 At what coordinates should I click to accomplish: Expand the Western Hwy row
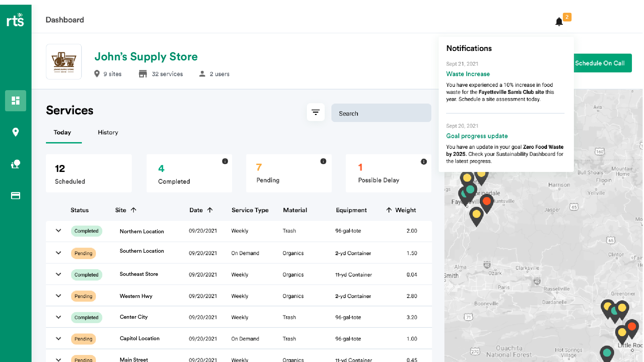coord(58,296)
